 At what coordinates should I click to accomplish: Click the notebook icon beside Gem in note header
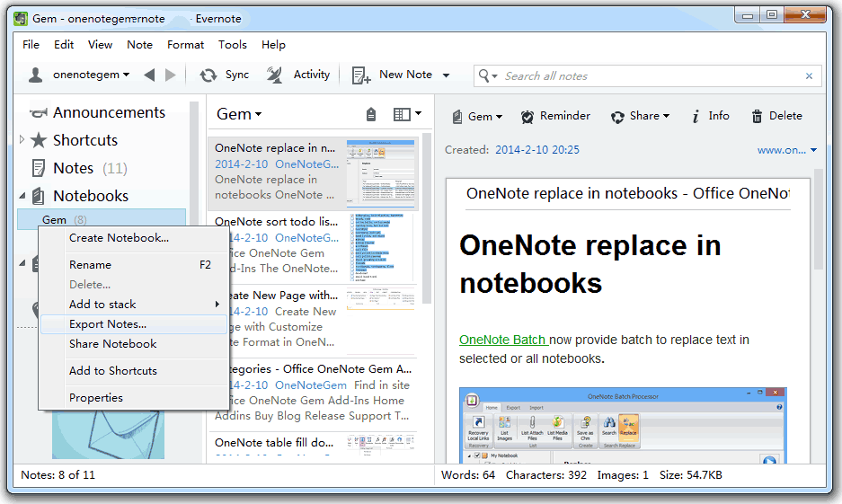point(457,117)
